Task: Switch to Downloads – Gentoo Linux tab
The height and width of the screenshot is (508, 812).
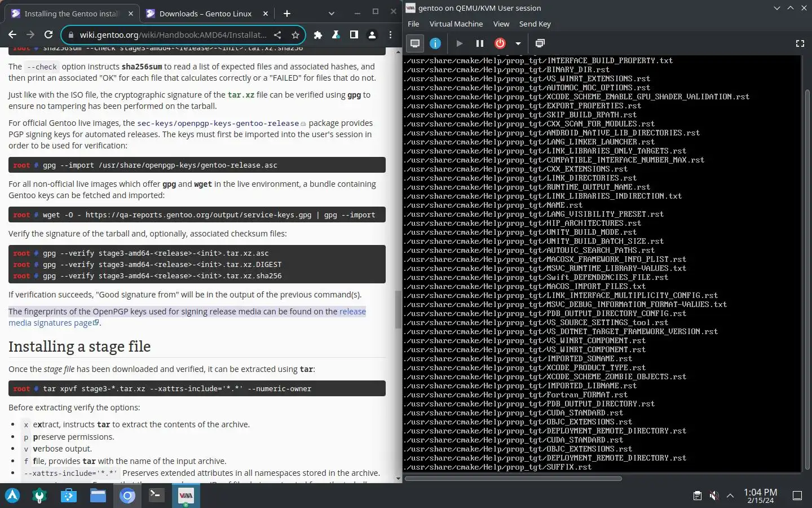Action: pyautogui.click(x=207, y=14)
